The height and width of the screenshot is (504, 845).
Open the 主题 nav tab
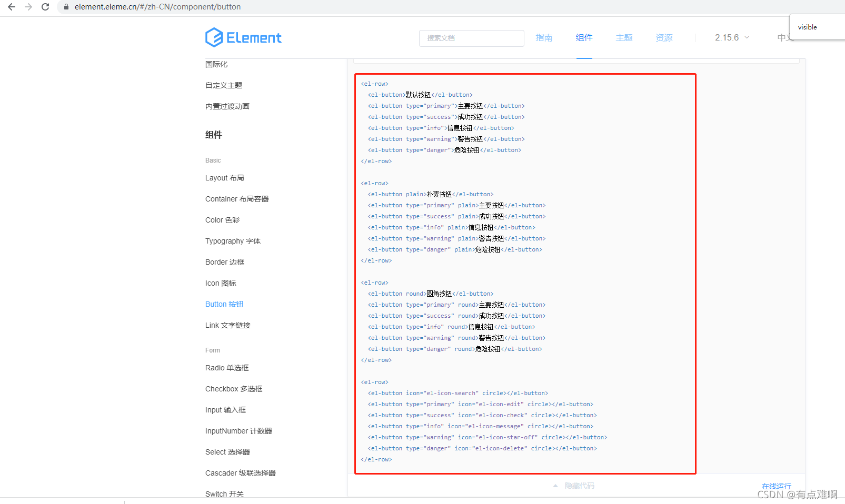click(x=624, y=37)
